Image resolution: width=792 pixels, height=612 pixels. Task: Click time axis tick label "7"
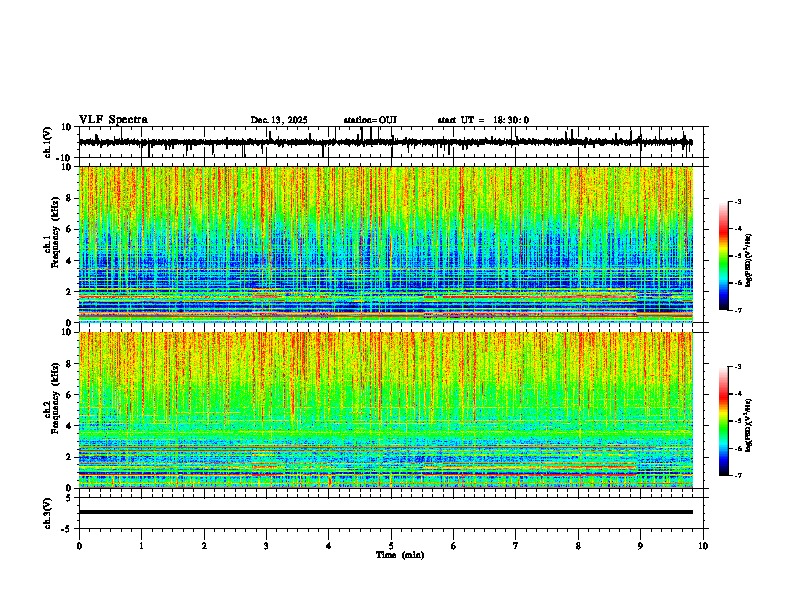(x=516, y=546)
